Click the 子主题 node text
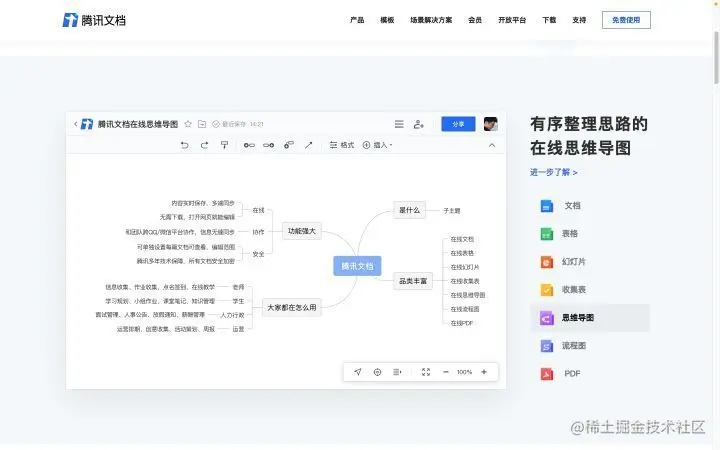This screenshot has height=450, width=720. tap(452, 211)
